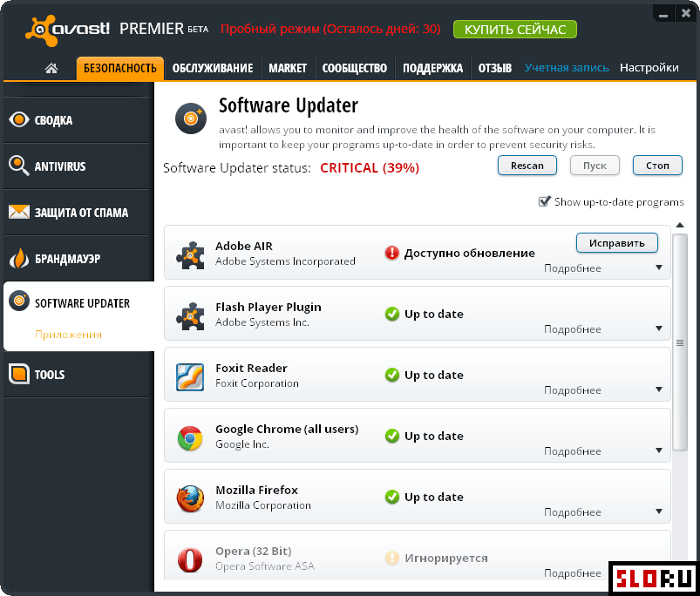
Task: Click the Software Updater header icon
Action: click(191, 119)
